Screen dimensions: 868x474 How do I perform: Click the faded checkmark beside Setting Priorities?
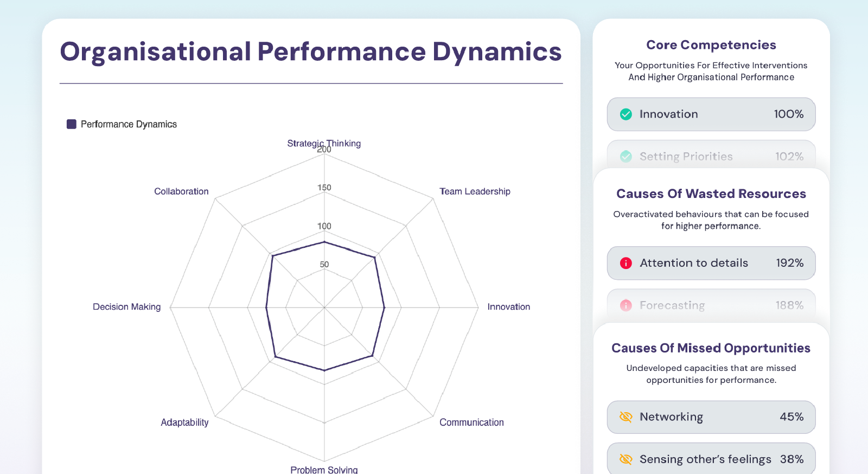pos(626,157)
